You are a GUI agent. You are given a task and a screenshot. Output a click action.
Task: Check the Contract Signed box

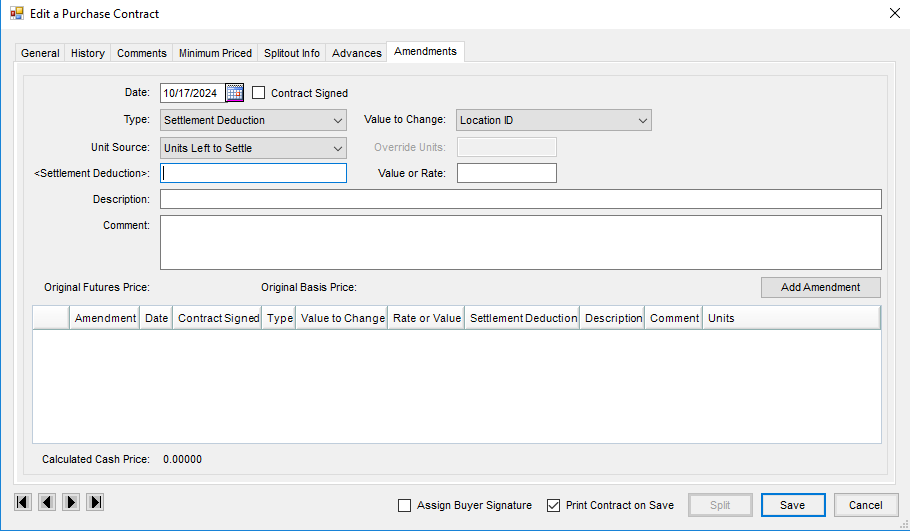point(258,93)
